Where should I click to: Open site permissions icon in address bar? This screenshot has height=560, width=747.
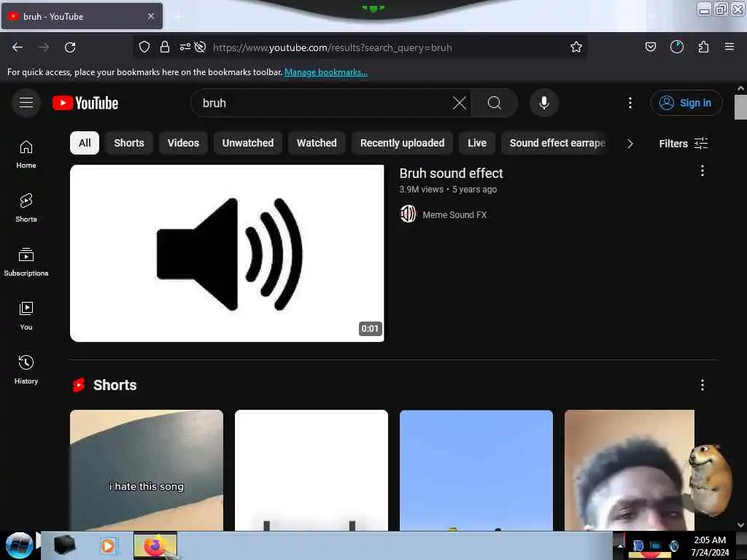click(x=185, y=47)
